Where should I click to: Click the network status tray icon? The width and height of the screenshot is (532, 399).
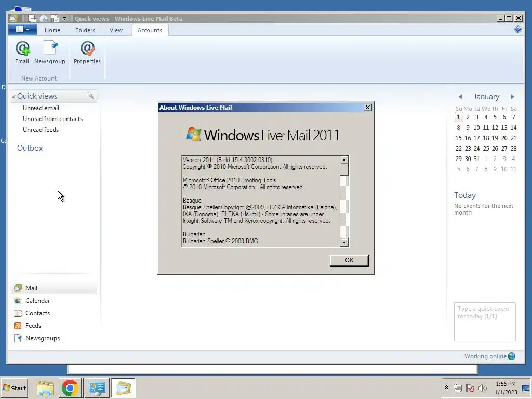tap(457, 388)
